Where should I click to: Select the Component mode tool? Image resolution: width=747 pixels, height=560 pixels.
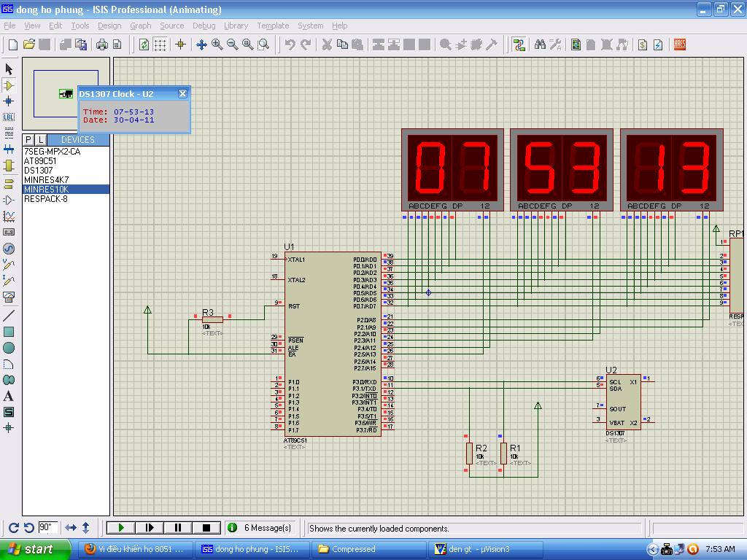coord(9,85)
